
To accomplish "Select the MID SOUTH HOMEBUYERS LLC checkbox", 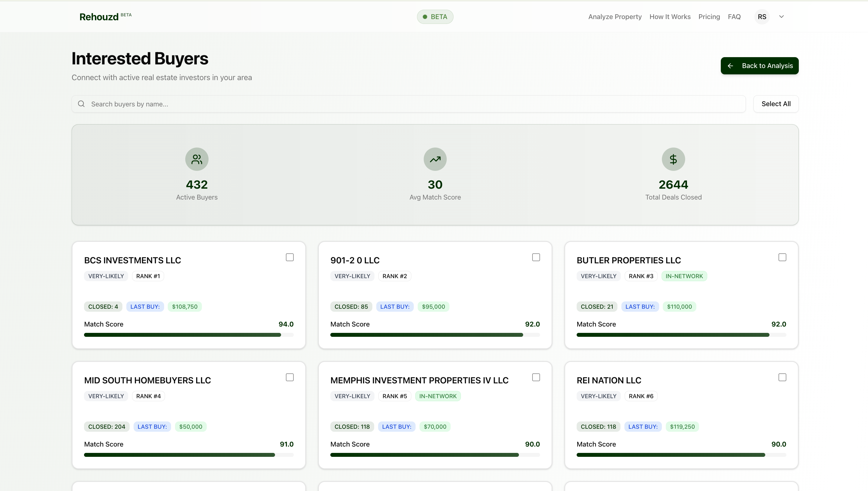I will [x=290, y=377].
